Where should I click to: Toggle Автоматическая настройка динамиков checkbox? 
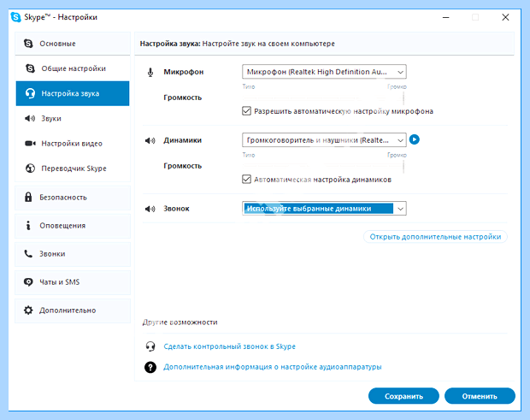pyautogui.click(x=247, y=180)
